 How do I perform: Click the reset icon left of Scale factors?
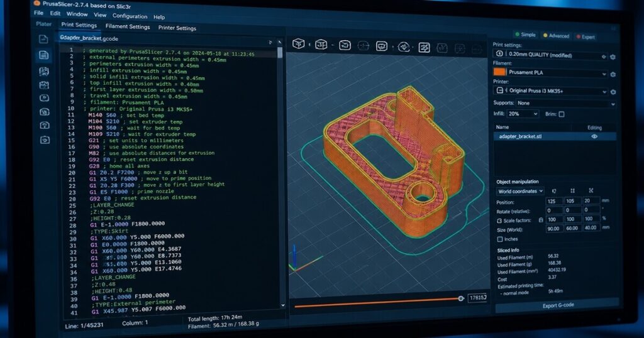click(x=499, y=221)
